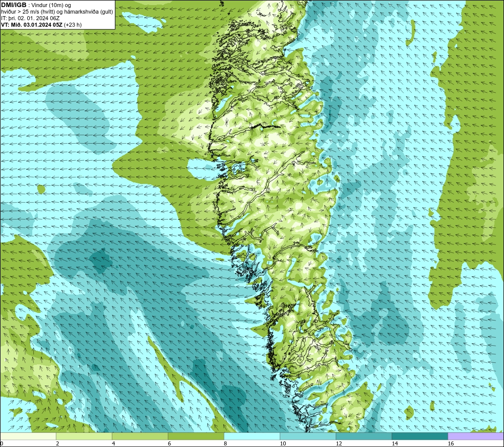Click the 'hviður > 25 m/s (hvítt)' legend line

(x=57, y=12)
